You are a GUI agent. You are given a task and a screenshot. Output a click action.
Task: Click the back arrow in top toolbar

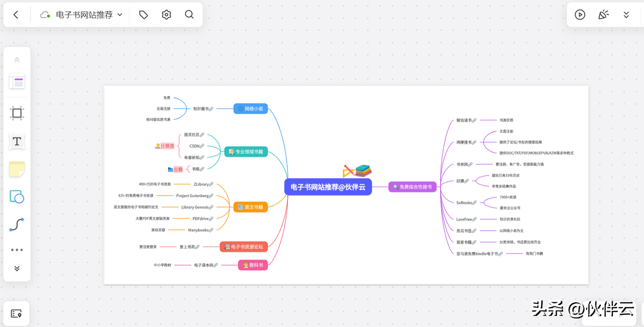pyautogui.click(x=16, y=15)
